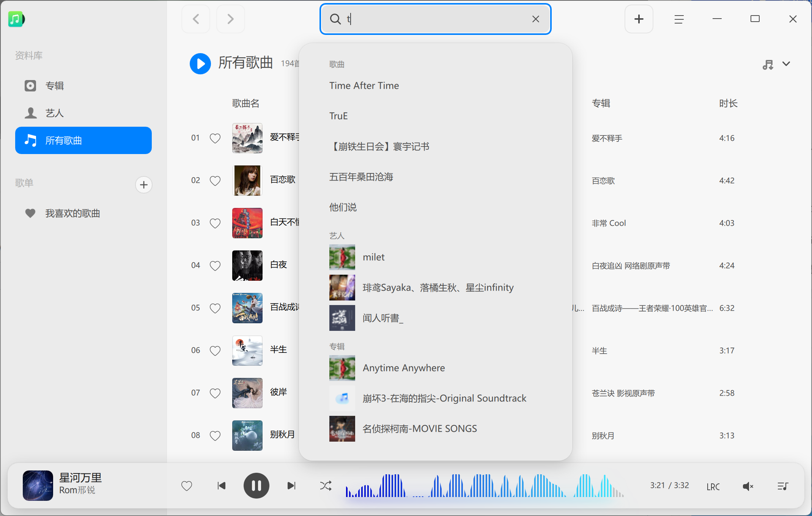The width and height of the screenshot is (812, 516).
Task: Click album cover of 爱不释手
Action: click(247, 138)
